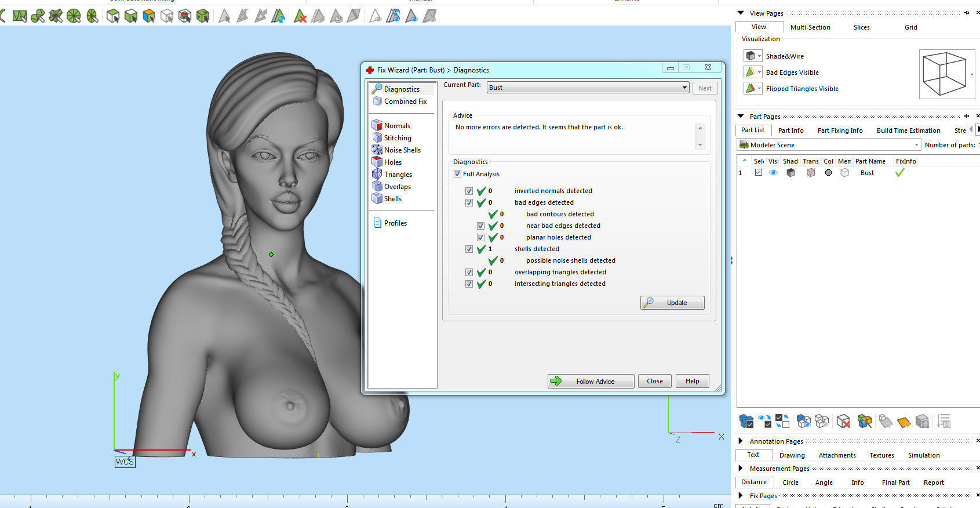Click the Flipped Triangles Visible icon
Image resolution: width=980 pixels, height=508 pixels.
tap(751, 88)
